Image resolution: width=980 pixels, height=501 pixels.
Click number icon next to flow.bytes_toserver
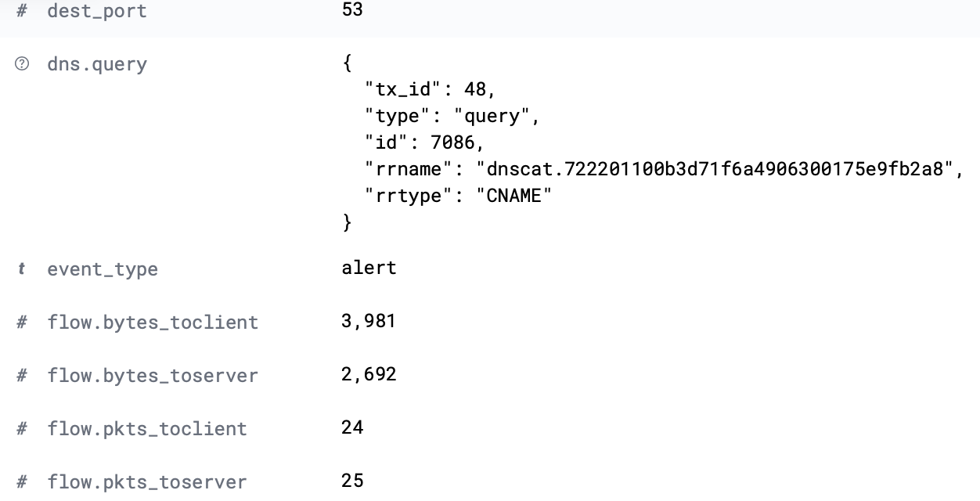click(x=23, y=376)
